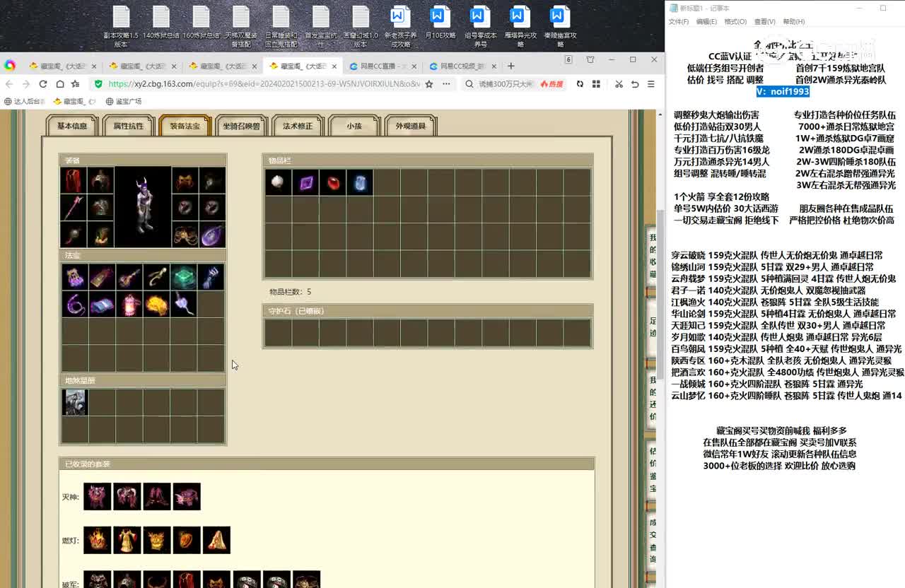Screen dimensions: 905x588
Task: Click the golden cloud treasure icon
Action: point(156,304)
